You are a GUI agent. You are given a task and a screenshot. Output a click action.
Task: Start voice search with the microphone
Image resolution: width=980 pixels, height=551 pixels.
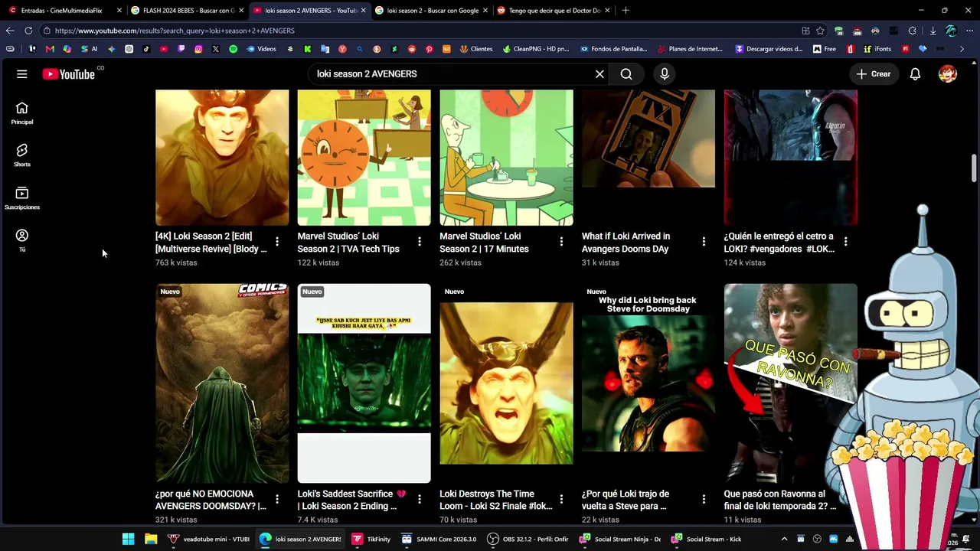(665, 74)
